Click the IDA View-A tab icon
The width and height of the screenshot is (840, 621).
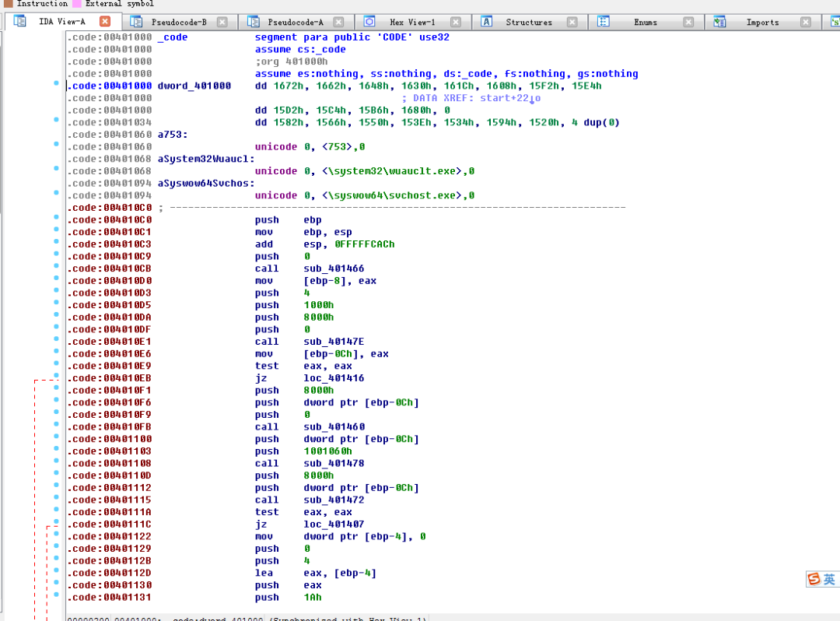click(x=19, y=22)
